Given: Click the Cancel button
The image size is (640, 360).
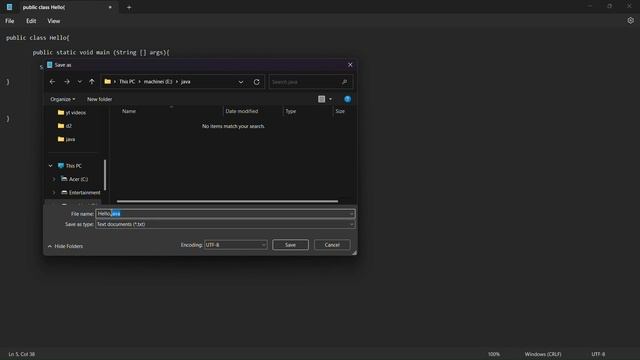Looking at the screenshot, I should 332,245.
